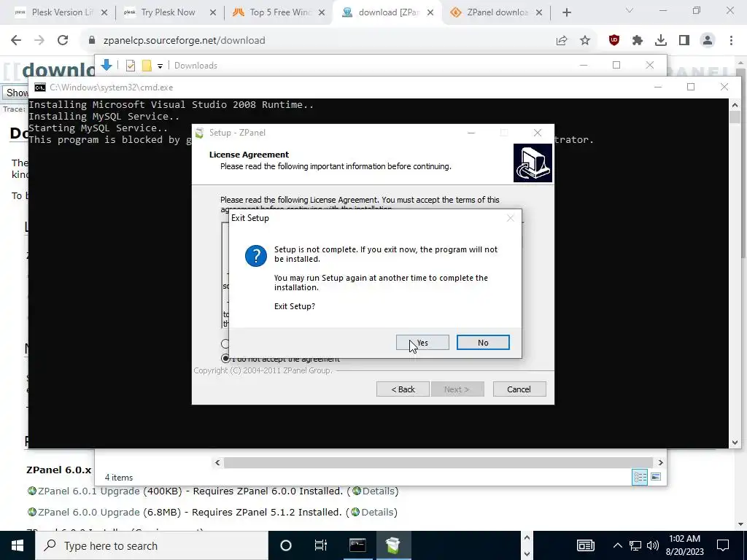Minimize the ZPanel Setup window
The image size is (747, 560).
pyautogui.click(x=471, y=133)
